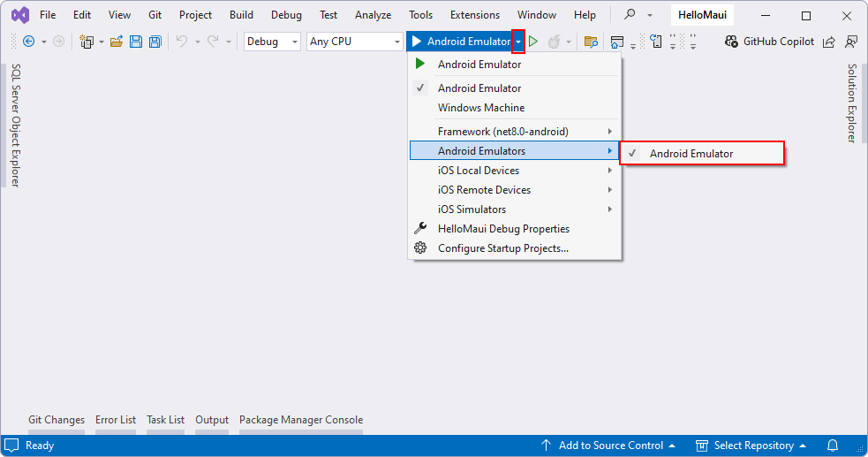Click the New Project toolbar icon
This screenshot has height=457, width=868.
[x=87, y=42]
